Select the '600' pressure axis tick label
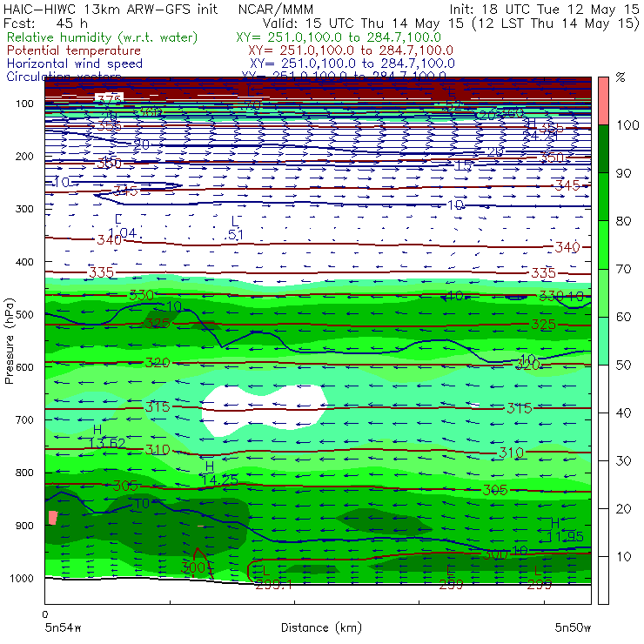 coord(24,367)
